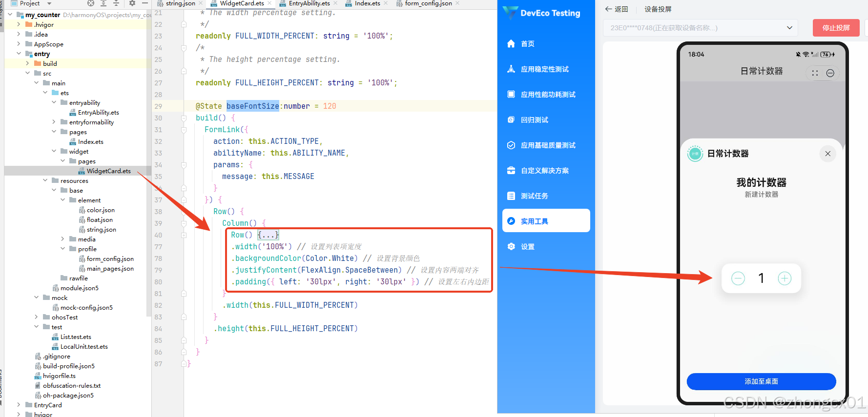The image size is (868, 417).
Task: Collapse the entry module folder
Action: click(x=19, y=54)
